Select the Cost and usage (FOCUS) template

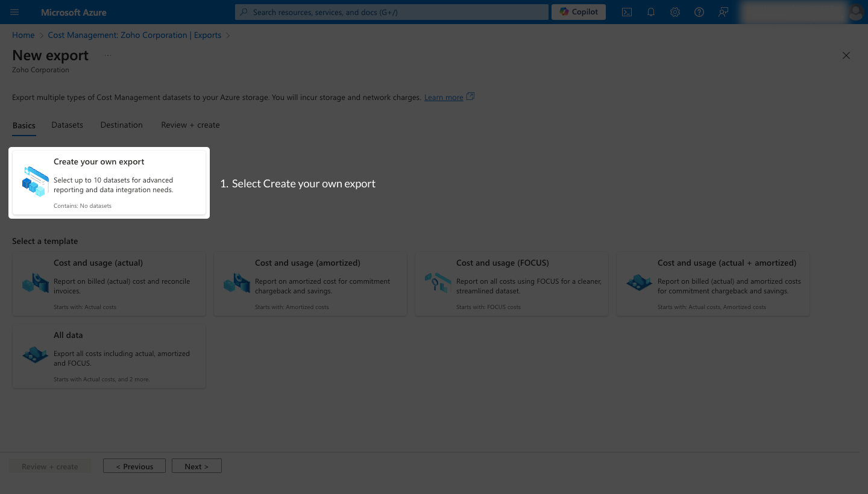coord(511,283)
